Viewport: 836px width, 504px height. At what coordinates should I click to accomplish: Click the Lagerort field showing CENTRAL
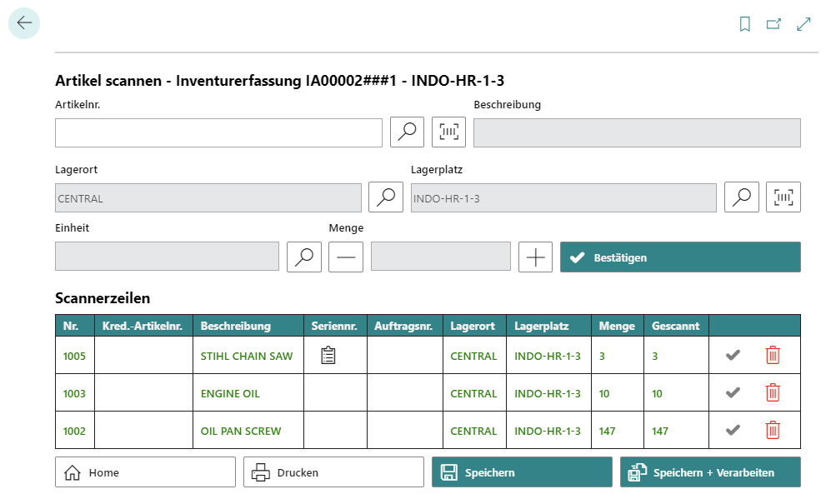click(208, 198)
